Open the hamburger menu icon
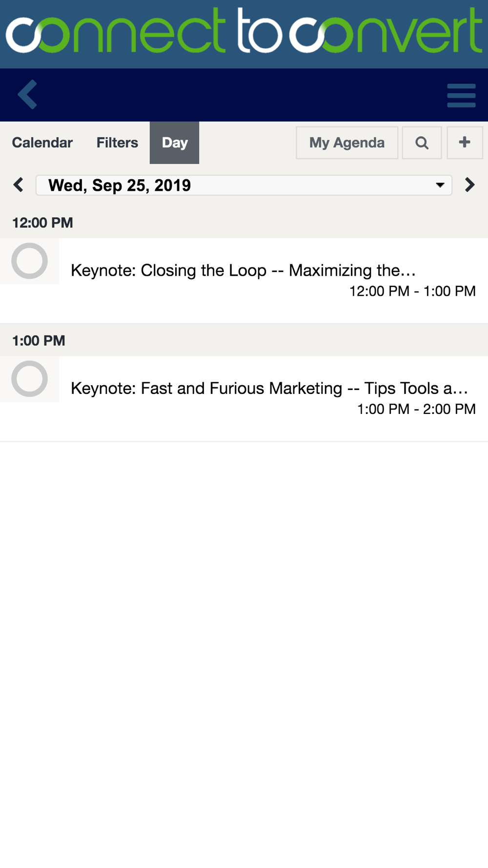 point(461,95)
